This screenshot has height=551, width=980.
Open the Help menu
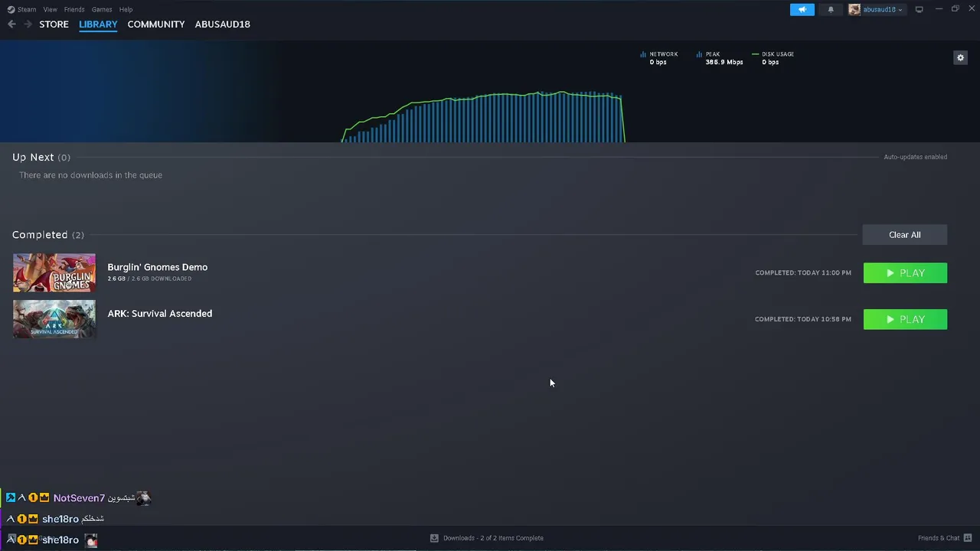point(126,9)
